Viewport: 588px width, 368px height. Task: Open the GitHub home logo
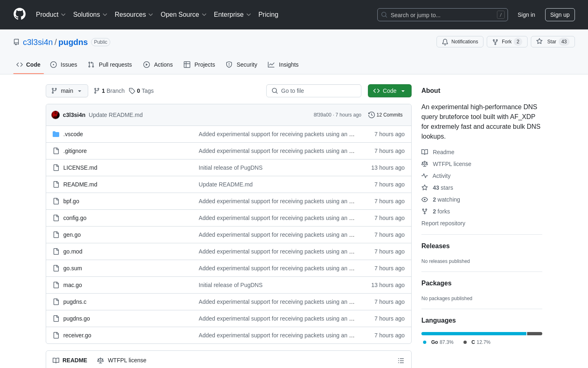click(20, 14)
